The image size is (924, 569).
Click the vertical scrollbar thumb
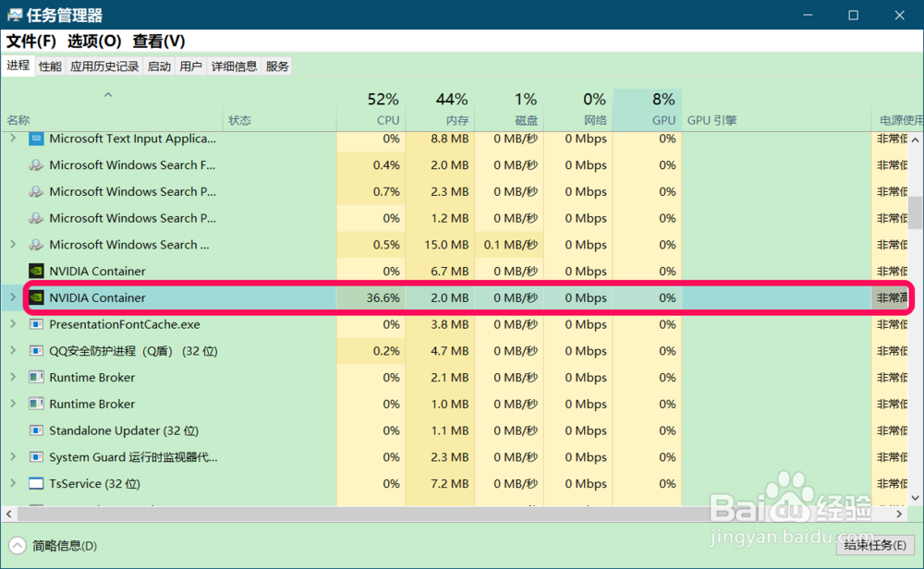click(x=915, y=212)
